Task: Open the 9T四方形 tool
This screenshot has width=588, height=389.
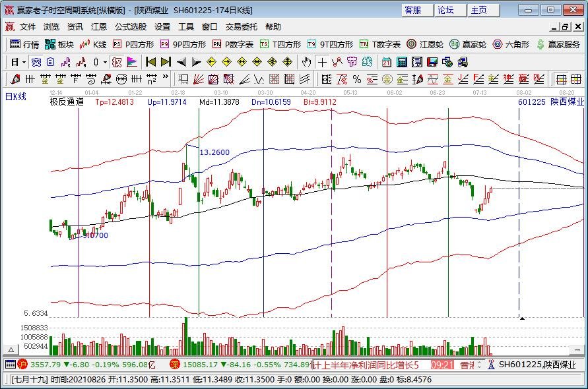Action: (330, 45)
